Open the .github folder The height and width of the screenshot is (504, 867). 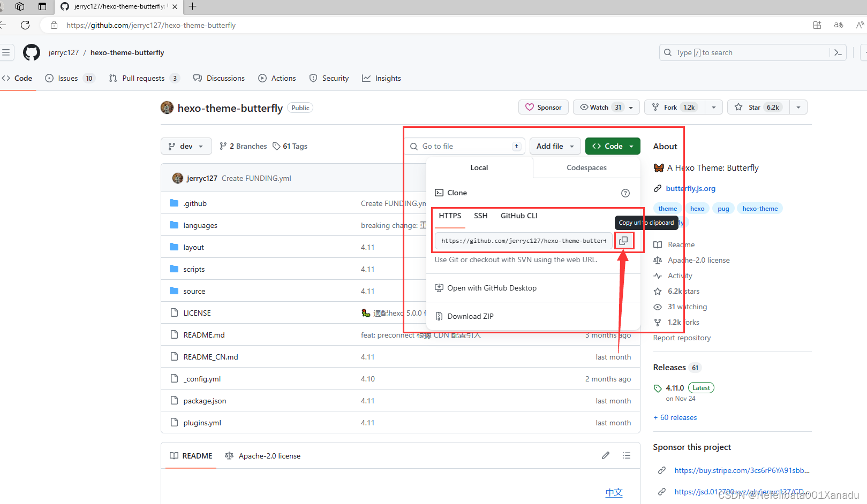pos(195,203)
